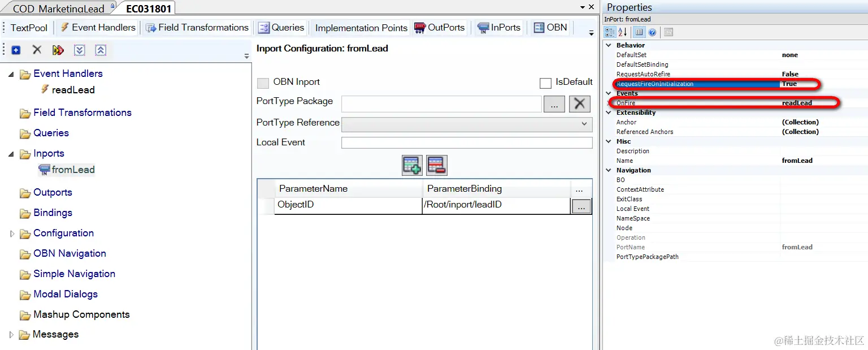
Task: Select the Simple Navigation tree folder
Action: pos(74,274)
